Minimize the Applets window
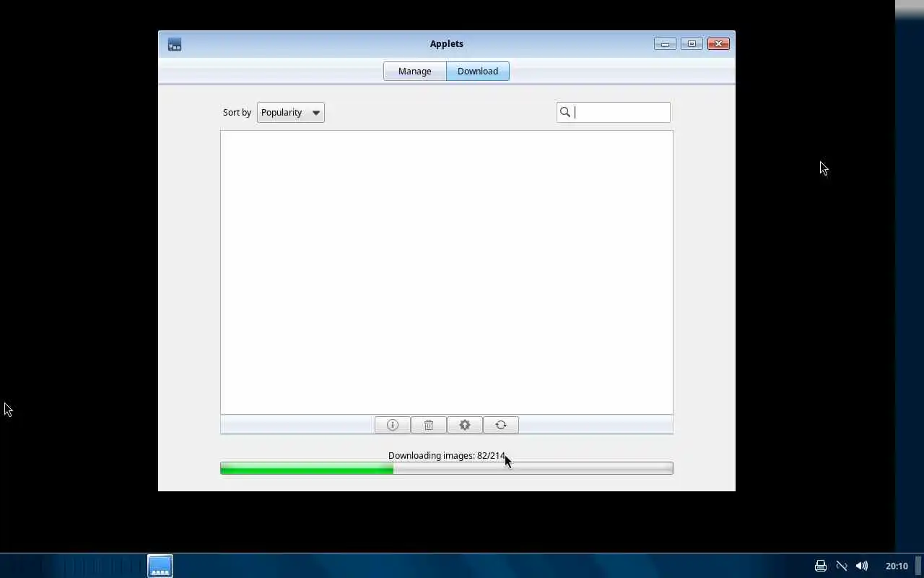This screenshot has width=924, height=578. coord(665,44)
